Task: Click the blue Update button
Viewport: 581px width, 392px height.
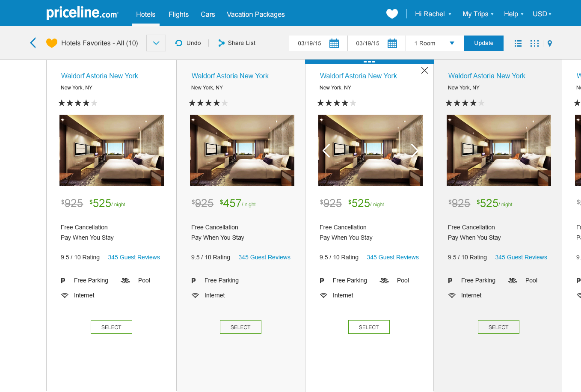Action: (x=483, y=43)
